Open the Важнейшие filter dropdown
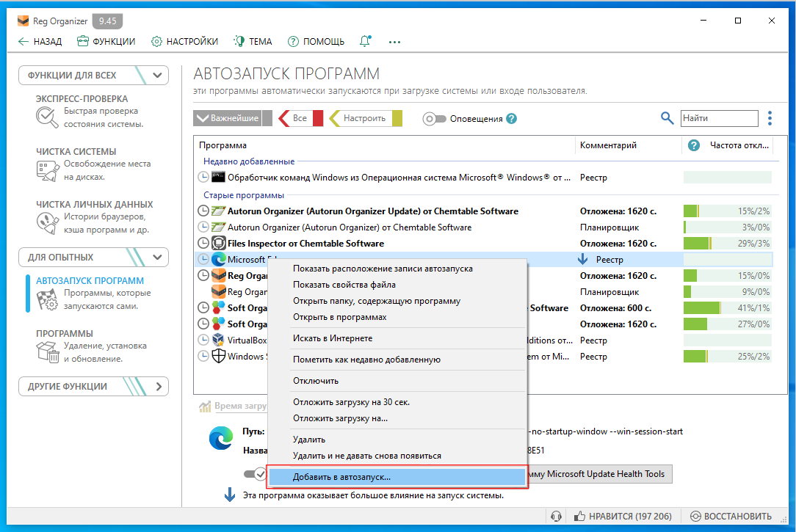The height and width of the screenshot is (532, 796). click(x=227, y=118)
